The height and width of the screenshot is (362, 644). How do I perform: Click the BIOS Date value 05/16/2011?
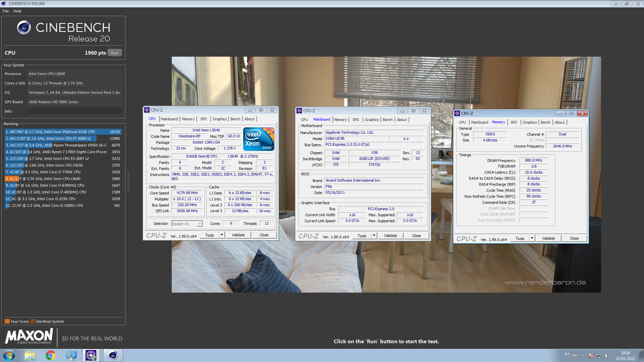click(374, 192)
